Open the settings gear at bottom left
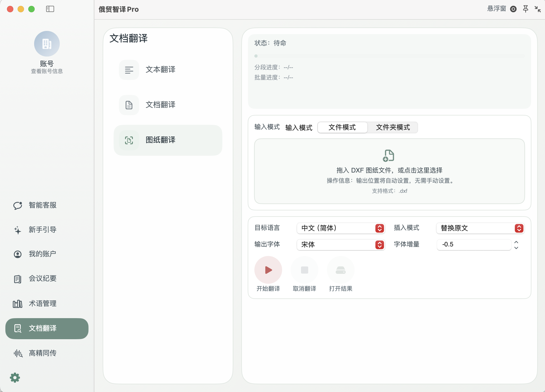The height and width of the screenshot is (392, 545). tap(15, 377)
